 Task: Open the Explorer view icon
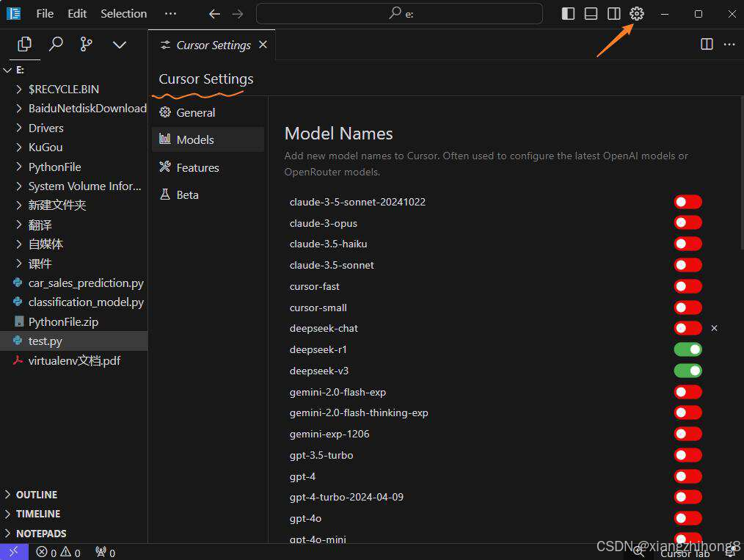(x=24, y=45)
